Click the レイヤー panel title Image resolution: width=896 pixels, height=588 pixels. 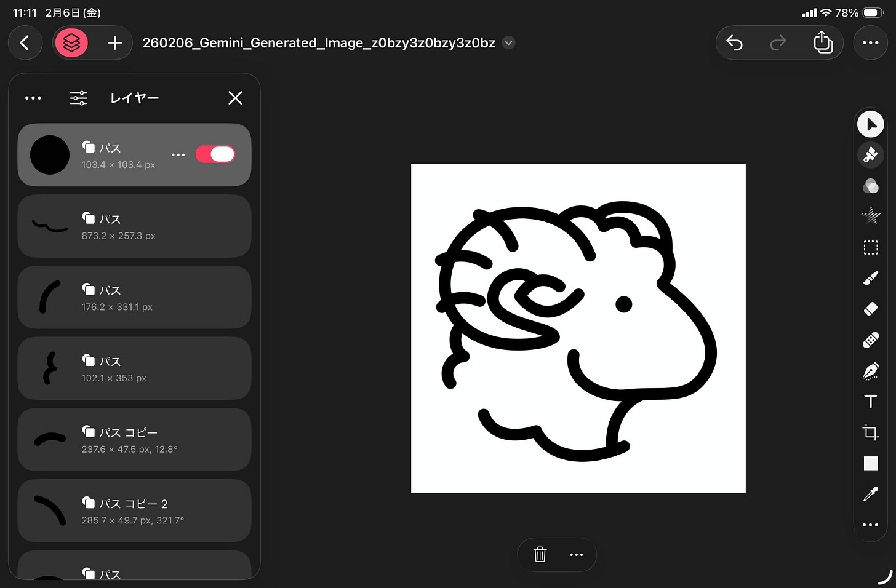tap(135, 98)
